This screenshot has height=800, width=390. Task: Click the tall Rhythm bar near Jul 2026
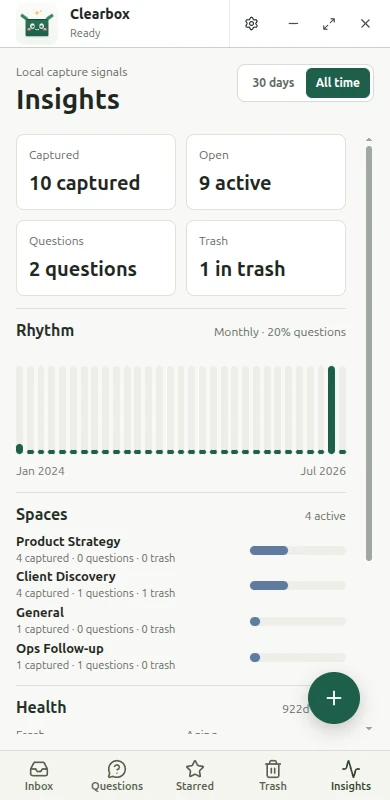(x=331, y=410)
